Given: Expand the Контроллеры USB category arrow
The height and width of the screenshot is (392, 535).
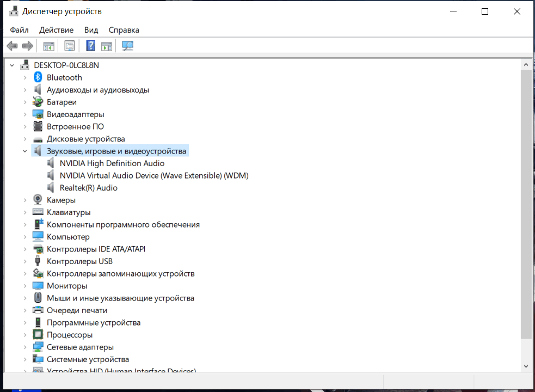Looking at the screenshot, I should coord(25,261).
